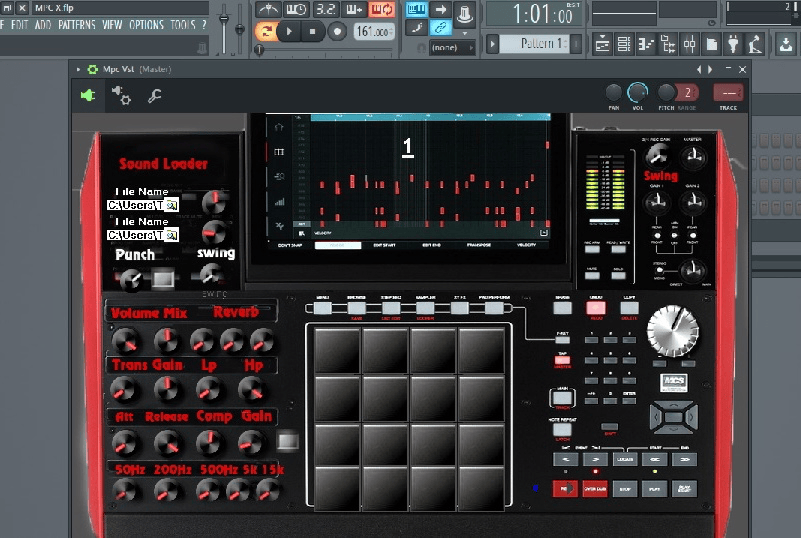The height and width of the screenshot is (538, 801).
Task: Click the multilink knob icon in toolbar
Action: point(464,13)
